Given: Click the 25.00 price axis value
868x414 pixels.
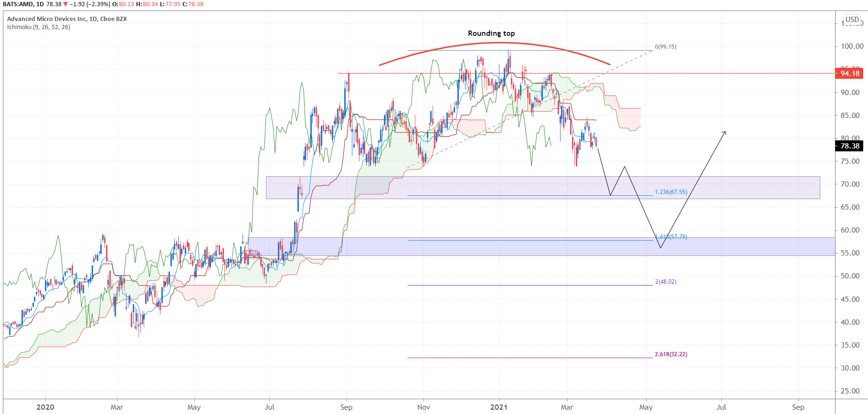Looking at the screenshot, I should pos(850,391).
